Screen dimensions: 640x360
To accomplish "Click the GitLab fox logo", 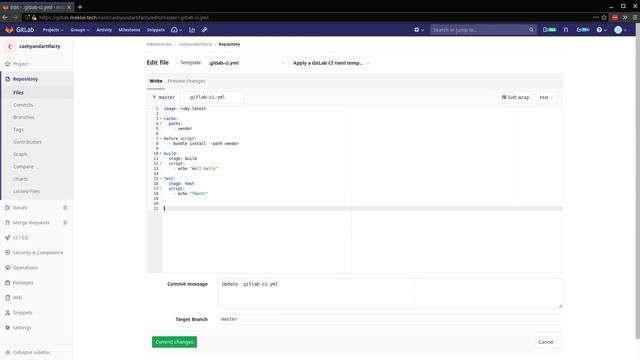I will tap(9, 30).
